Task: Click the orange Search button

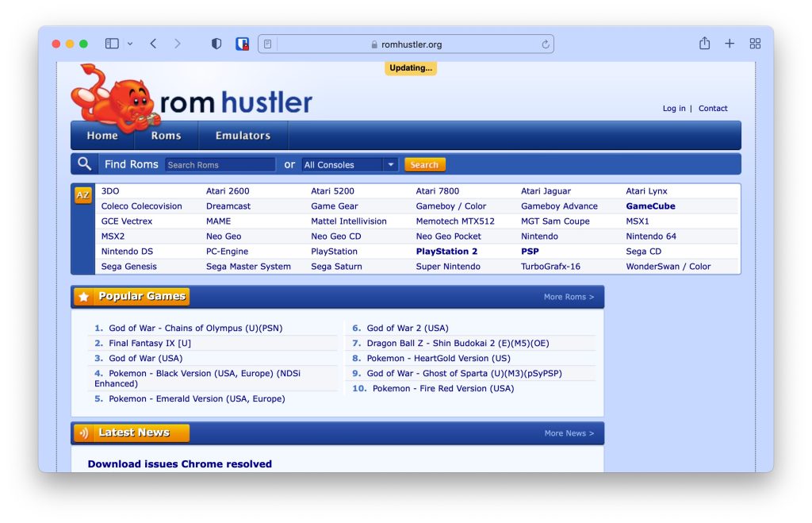Action: 425,165
